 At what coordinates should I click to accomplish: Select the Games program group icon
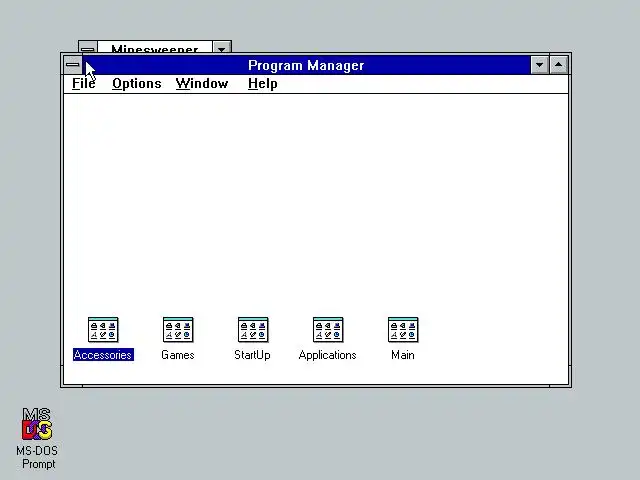pos(178,330)
